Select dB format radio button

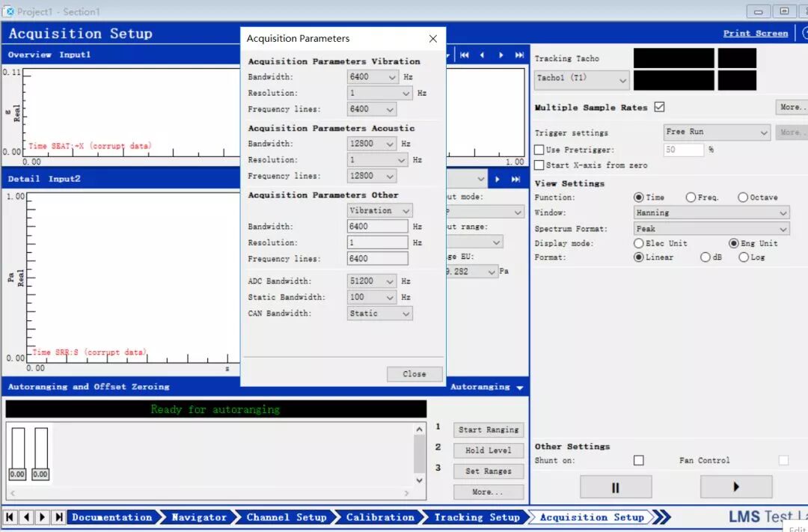click(705, 257)
